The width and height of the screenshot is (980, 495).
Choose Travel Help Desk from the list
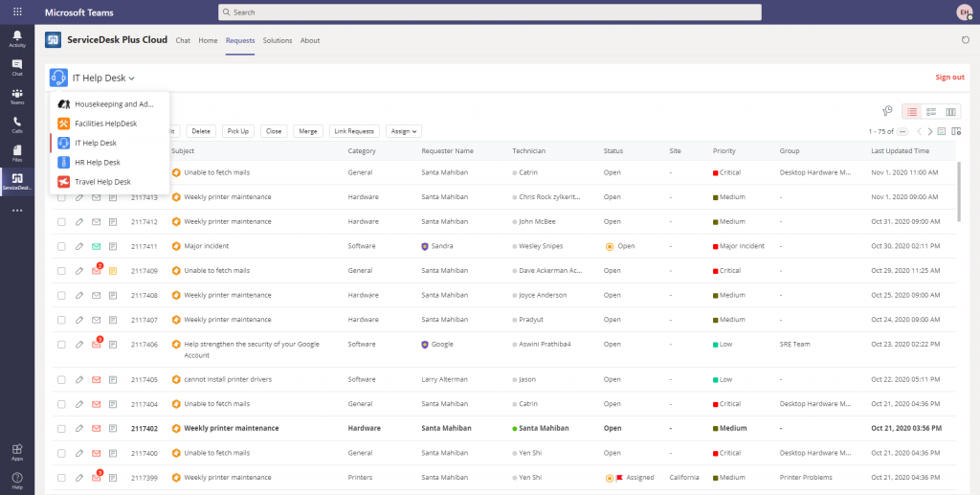tap(102, 182)
